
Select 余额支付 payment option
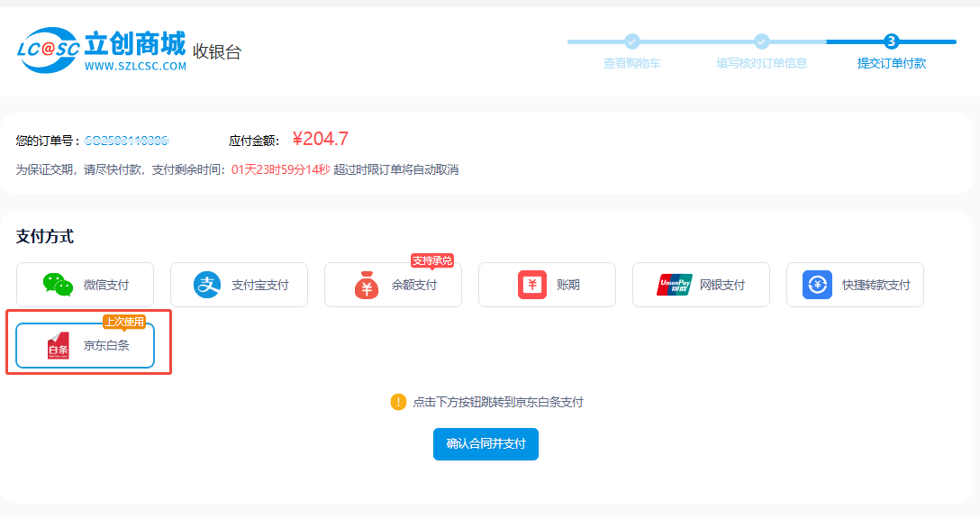click(x=414, y=285)
